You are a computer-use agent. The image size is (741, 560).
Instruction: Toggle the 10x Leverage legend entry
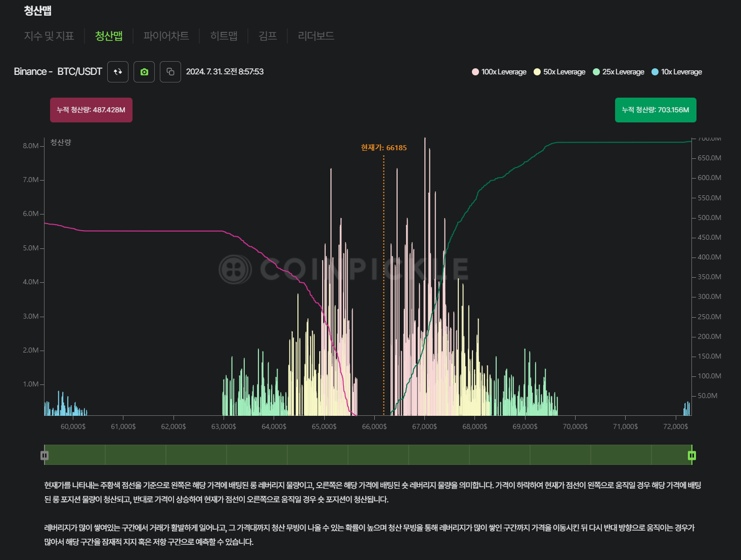pyautogui.click(x=676, y=72)
